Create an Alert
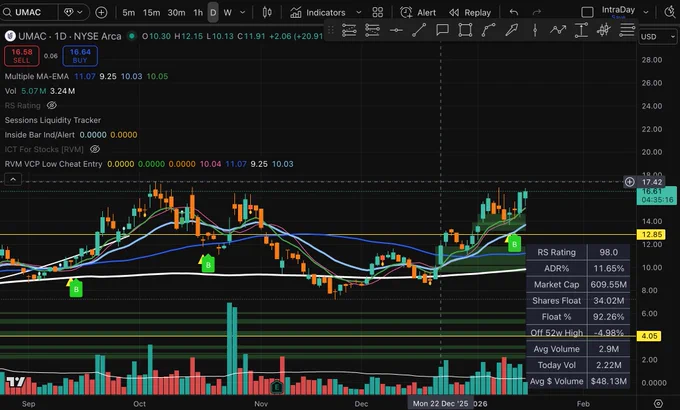The image size is (680, 410). pos(418,13)
